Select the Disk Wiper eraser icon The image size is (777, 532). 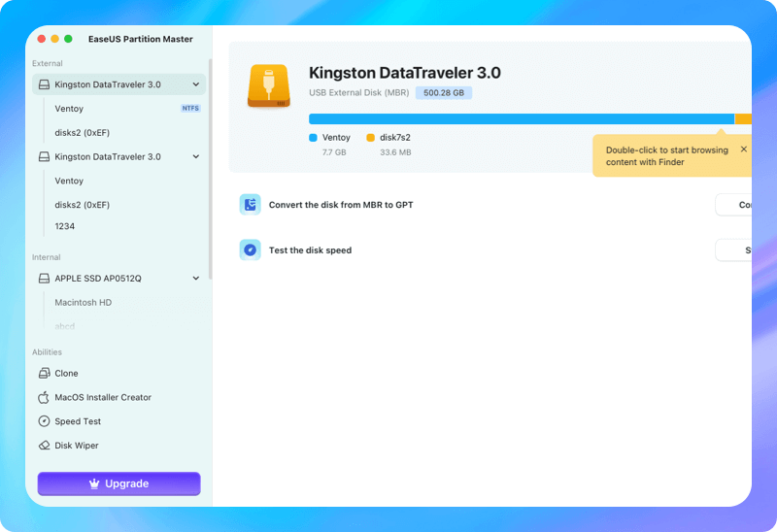[x=44, y=446]
